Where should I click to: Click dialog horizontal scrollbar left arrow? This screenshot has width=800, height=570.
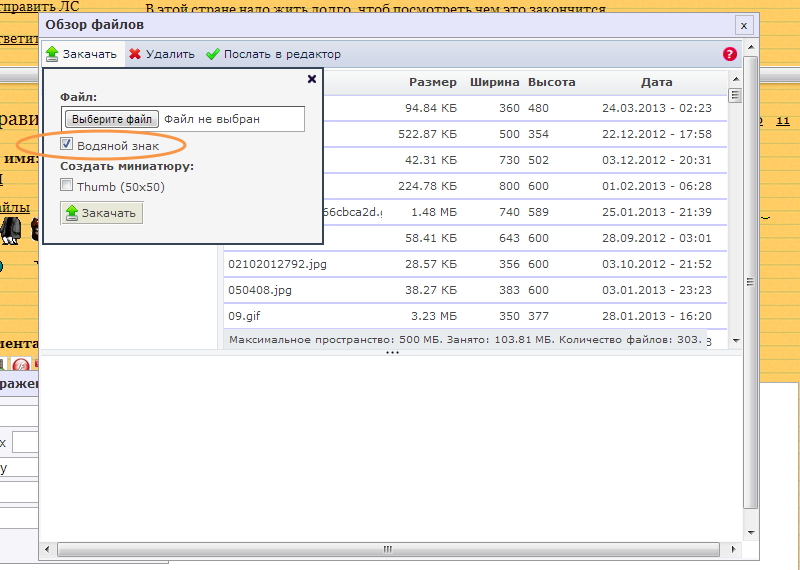[x=47, y=550]
